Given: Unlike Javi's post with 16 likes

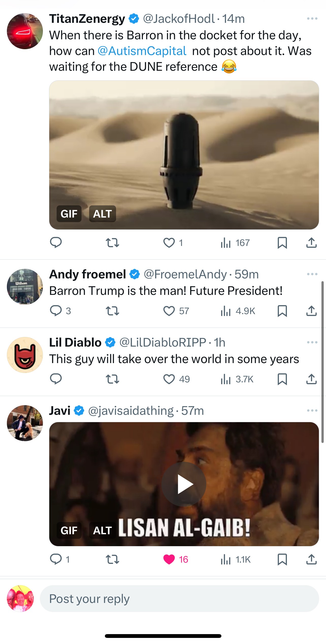Looking at the screenshot, I should point(169,559).
